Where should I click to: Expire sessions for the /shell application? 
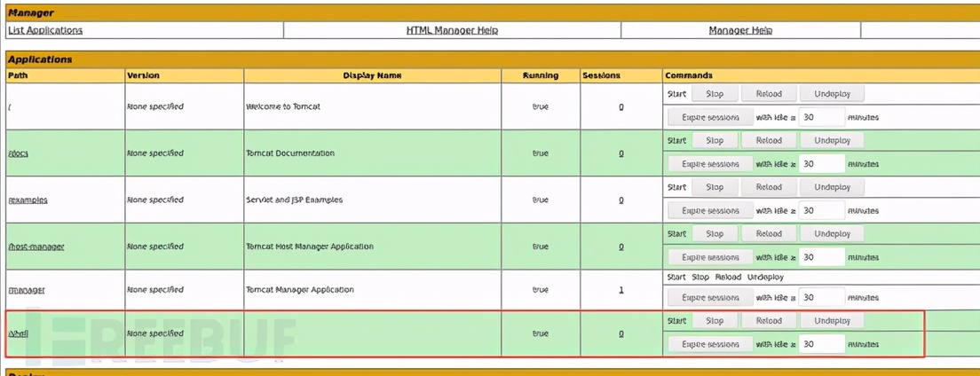pos(710,344)
